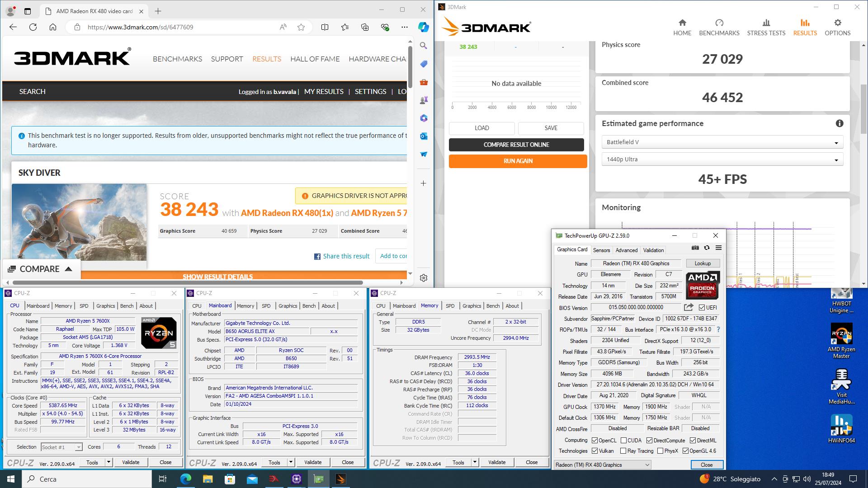Toggle the PhysX checkbox in GPU-Z
The height and width of the screenshot is (488, 868).
click(x=660, y=451)
